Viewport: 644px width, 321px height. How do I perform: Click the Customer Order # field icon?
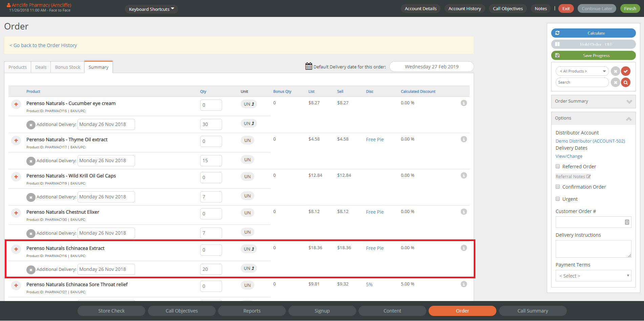(627, 222)
